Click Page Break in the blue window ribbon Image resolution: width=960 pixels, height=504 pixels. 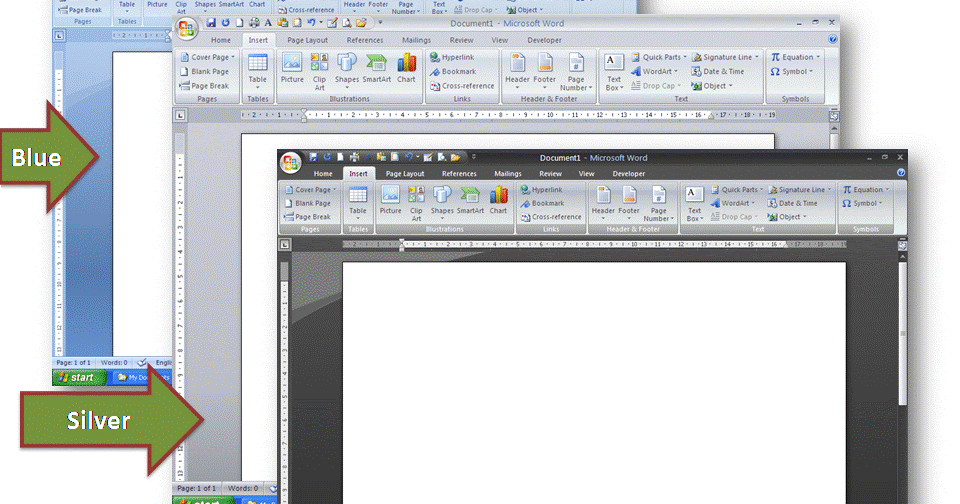click(80, 10)
